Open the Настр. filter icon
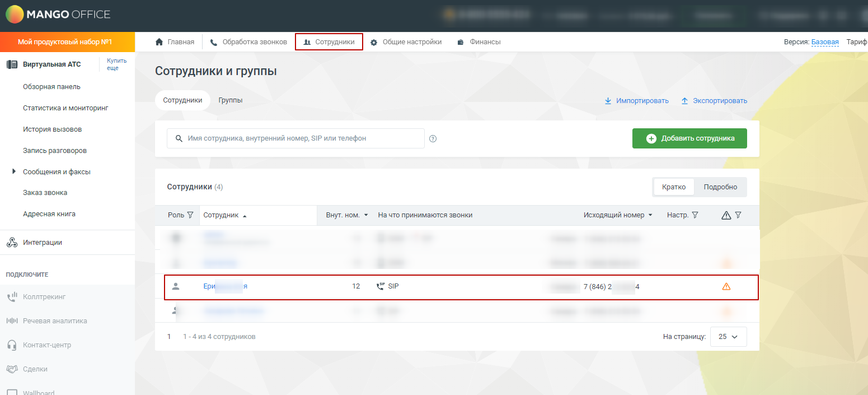The height and width of the screenshot is (395, 868). pos(695,215)
